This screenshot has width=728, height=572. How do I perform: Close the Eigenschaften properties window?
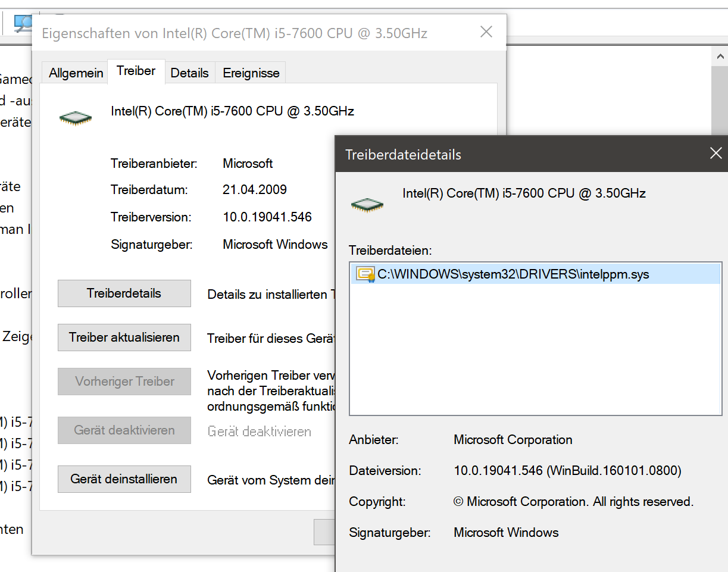[x=486, y=32]
